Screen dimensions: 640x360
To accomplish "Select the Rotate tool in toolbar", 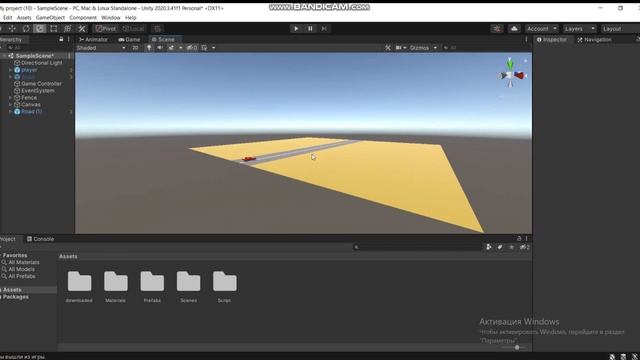I will pyautogui.click(x=26, y=29).
